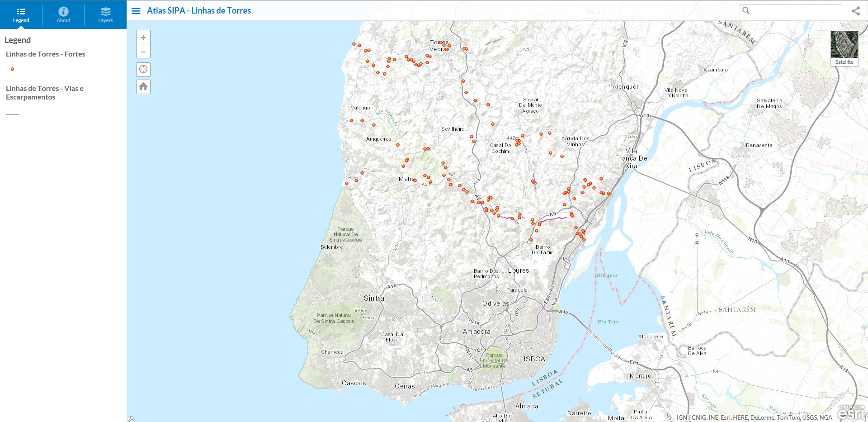Click the purple line legend symbol

click(x=12, y=114)
